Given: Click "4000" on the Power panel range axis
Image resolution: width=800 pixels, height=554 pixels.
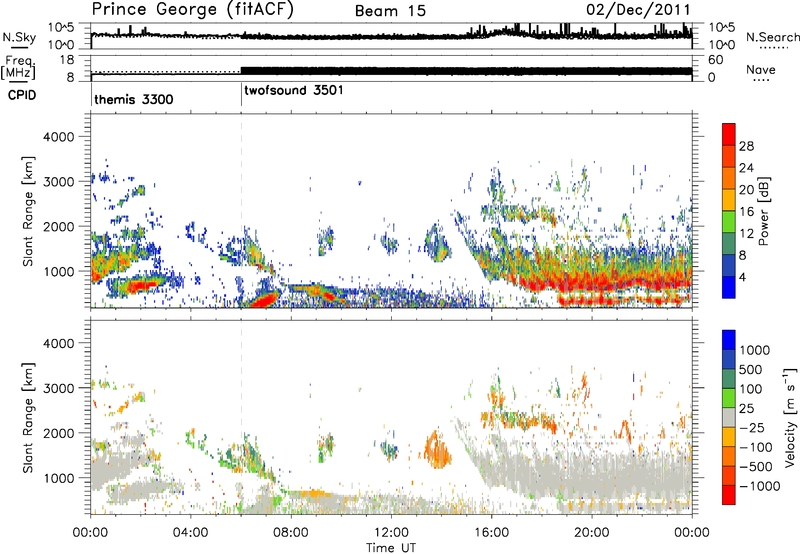Looking at the screenshot, I should (x=59, y=137).
